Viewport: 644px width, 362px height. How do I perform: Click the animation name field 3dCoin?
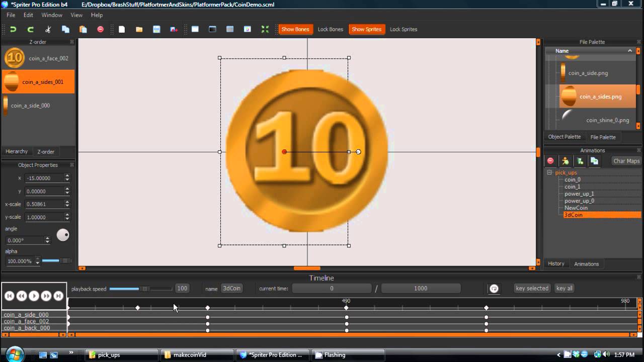pyautogui.click(x=231, y=288)
